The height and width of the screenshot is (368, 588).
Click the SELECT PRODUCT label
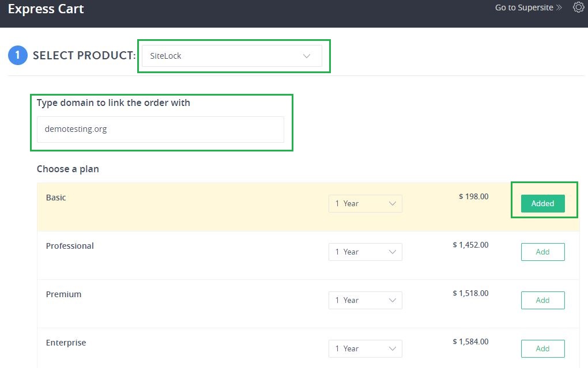coord(84,55)
